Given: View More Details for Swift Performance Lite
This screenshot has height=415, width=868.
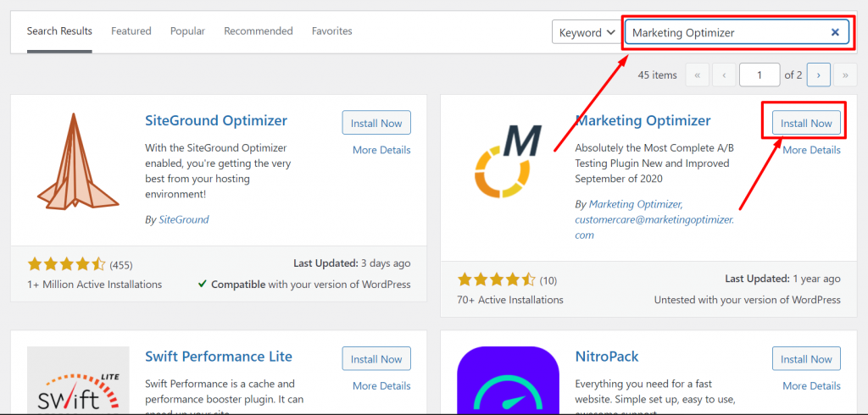Looking at the screenshot, I should tap(381, 385).
